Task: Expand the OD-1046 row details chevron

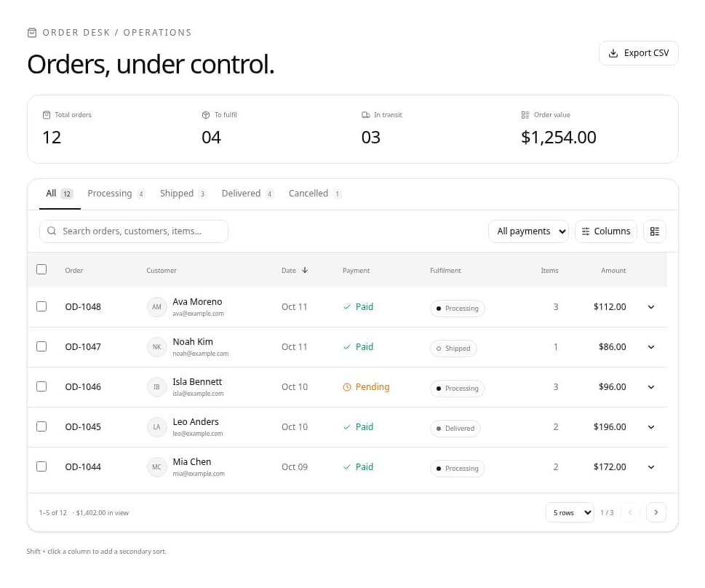Action: click(651, 387)
